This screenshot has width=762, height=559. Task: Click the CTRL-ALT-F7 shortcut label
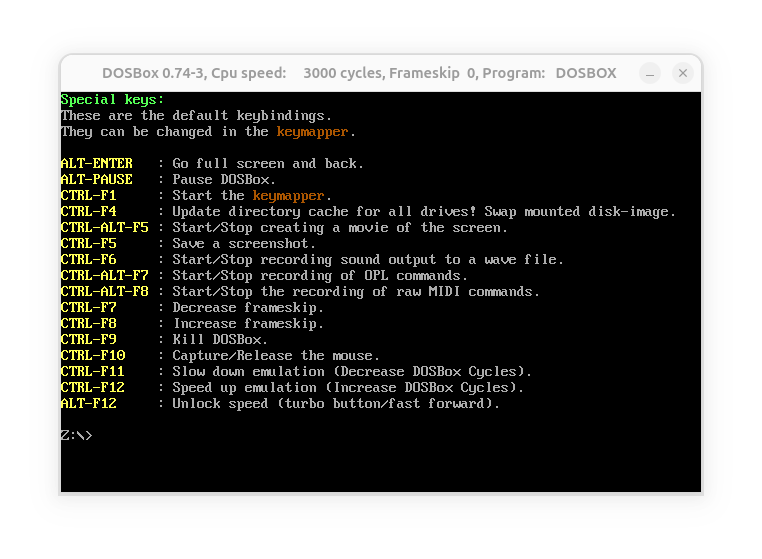(104, 276)
